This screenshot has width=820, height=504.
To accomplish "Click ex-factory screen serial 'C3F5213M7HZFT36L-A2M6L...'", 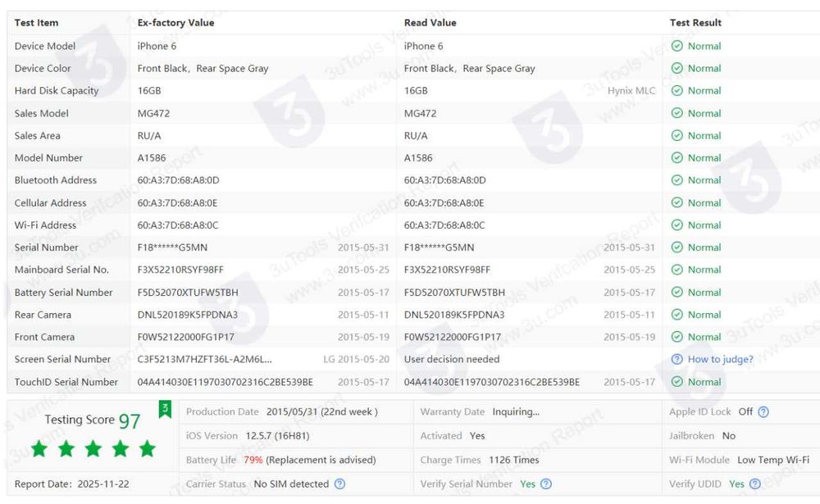I will pyautogui.click(x=204, y=359).
